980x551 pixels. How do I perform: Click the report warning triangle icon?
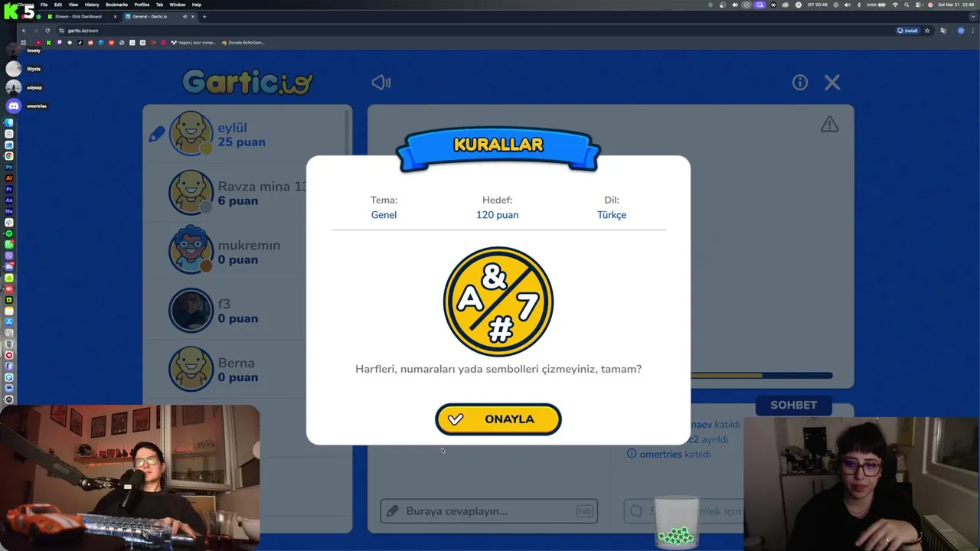829,124
